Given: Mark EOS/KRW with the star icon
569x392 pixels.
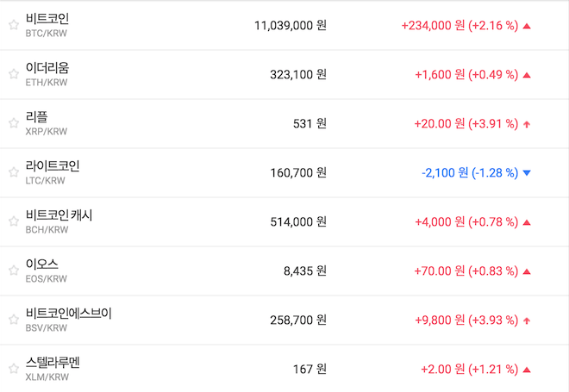Looking at the screenshot, I should [x=13, y=271].
